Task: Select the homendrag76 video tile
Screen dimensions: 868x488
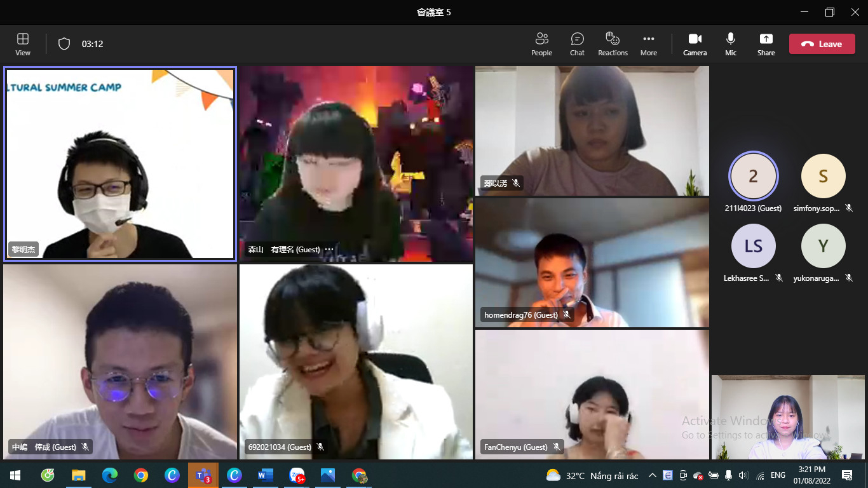Action: coord(592,262)
